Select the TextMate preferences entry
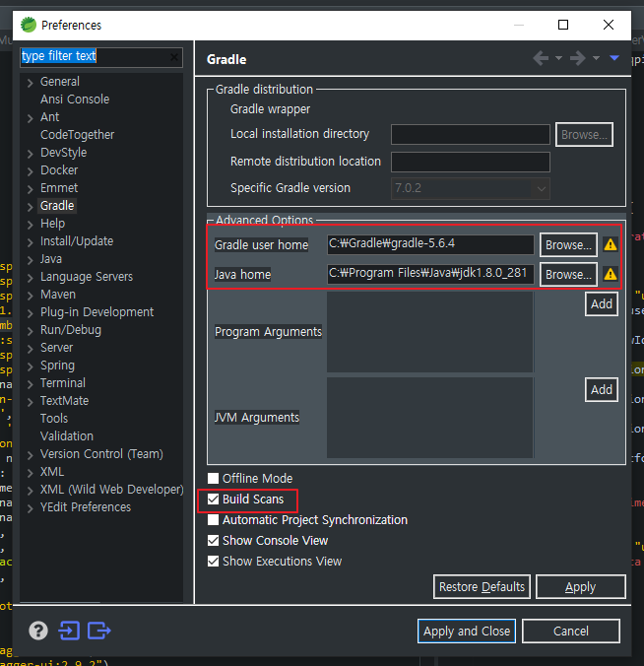The width and height of the screenshot is (644, 666). pyautogui.click(x=65, y=401)
